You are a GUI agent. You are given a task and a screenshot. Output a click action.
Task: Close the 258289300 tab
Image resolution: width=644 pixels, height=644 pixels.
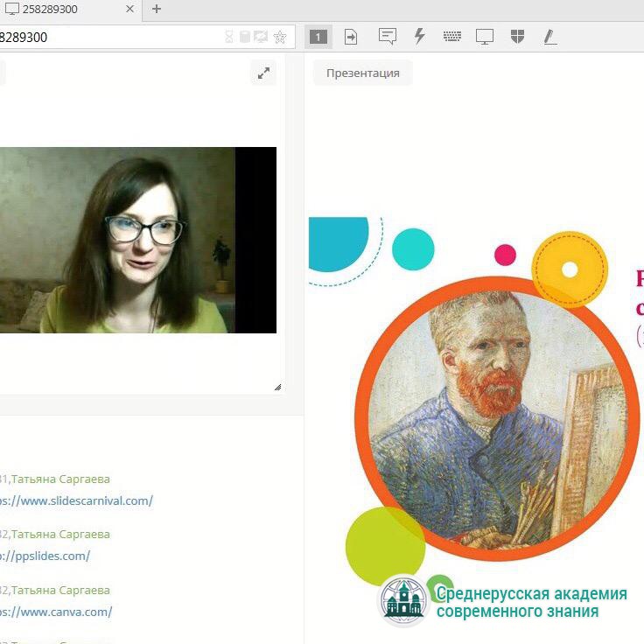[x=129, y=9]
